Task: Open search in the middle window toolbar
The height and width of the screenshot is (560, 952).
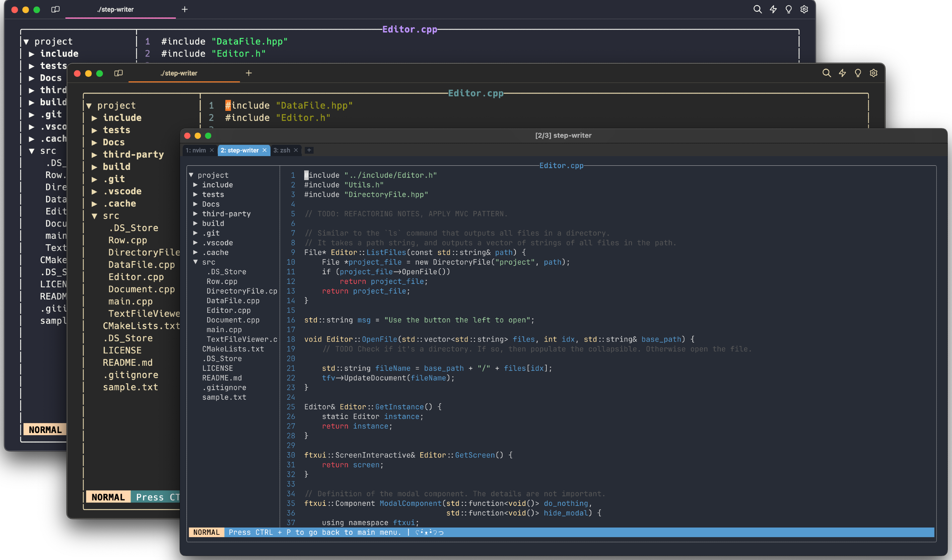Action: pos(827,73)
